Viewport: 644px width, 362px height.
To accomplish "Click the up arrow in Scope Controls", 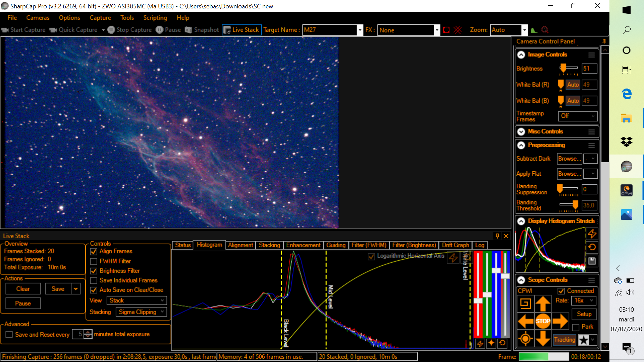I will click(543, 304).
